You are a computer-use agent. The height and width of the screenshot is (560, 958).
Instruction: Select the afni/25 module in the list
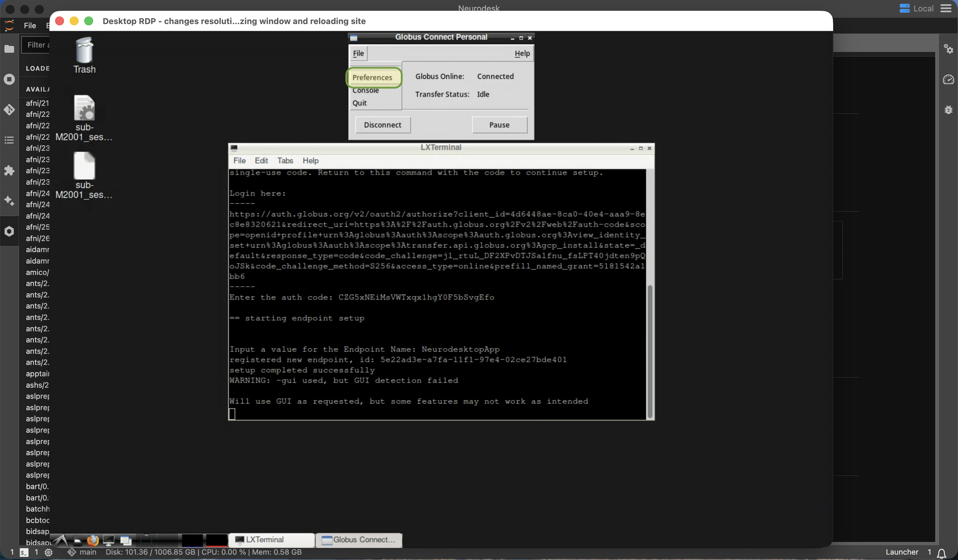point(37,227)
